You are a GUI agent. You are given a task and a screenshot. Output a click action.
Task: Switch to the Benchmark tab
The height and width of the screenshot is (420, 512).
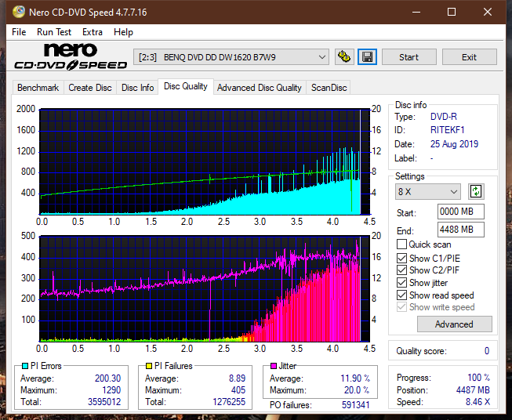tap(38, 88)
